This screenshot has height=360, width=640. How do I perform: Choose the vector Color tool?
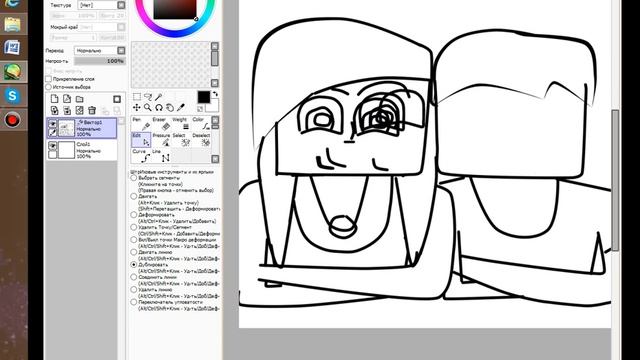coord(201,124)
